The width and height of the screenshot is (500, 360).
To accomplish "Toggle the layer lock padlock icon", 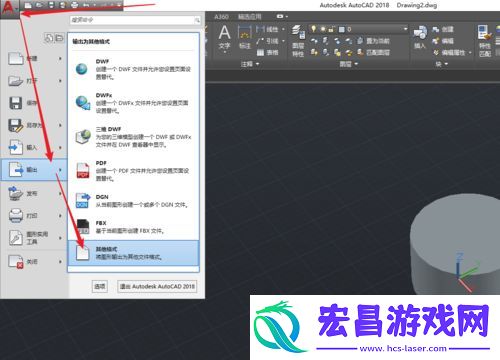I will point(331,29).
